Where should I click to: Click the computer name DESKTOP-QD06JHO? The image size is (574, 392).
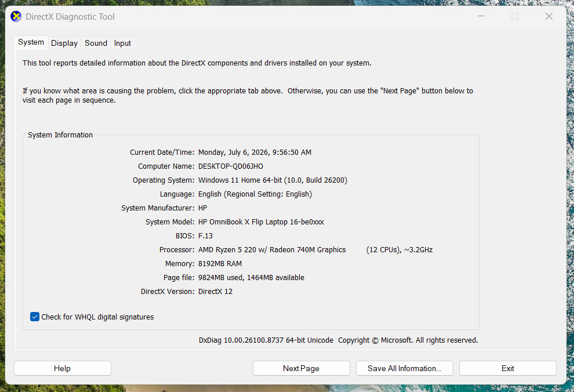point(231,166)
